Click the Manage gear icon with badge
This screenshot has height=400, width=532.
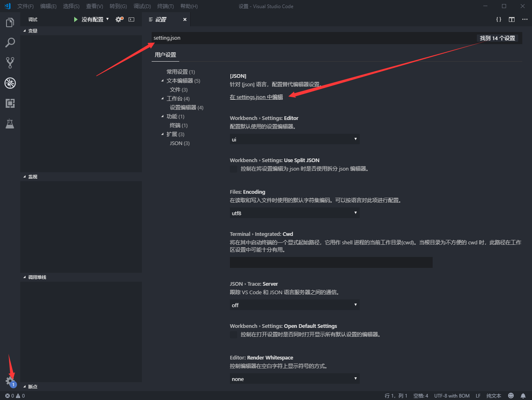tap(9, 381)
